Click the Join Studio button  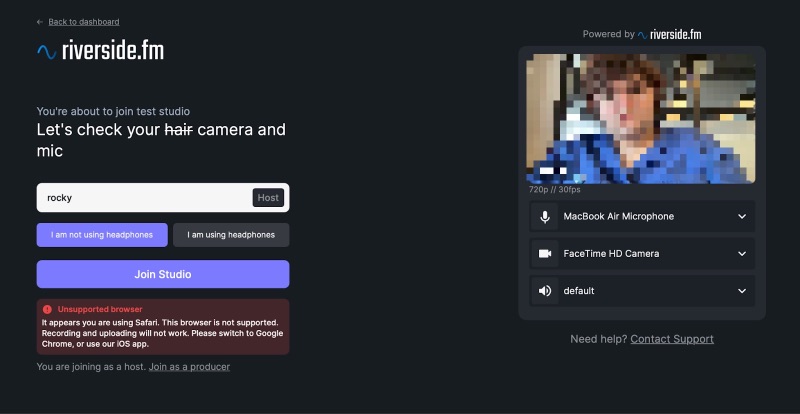click(x=163, y=274)
